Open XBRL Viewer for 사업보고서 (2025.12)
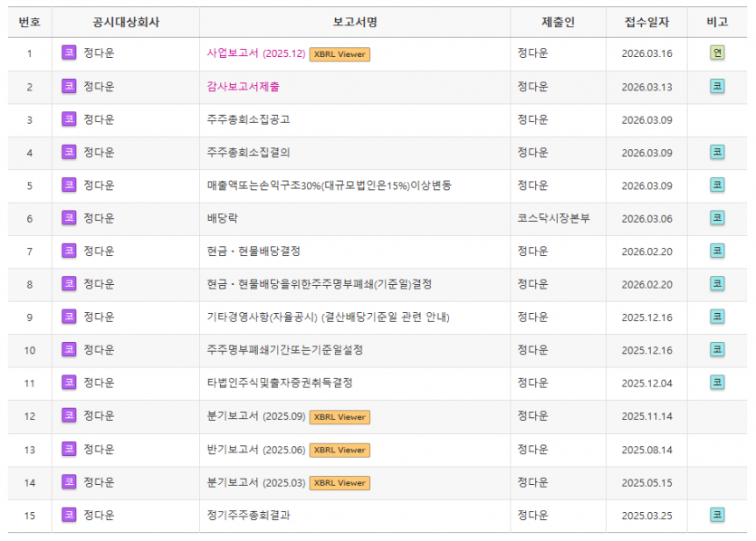 [340, 54]
